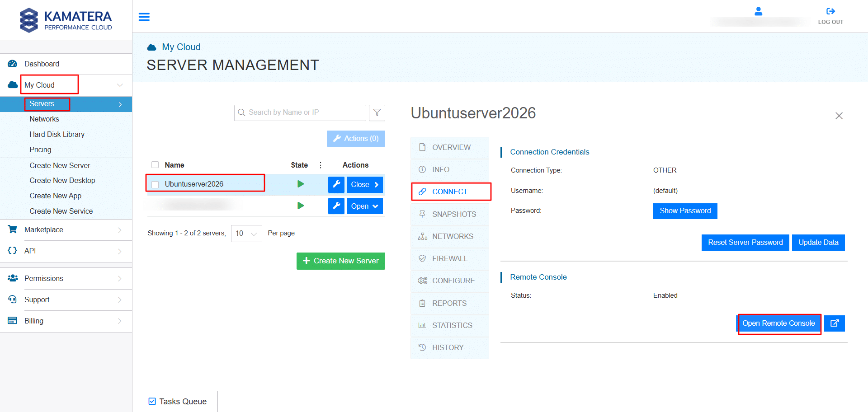868x412 pixels.
Task: Click Reset Server Password
Action: pyautogui.click(x=745, y=243)
